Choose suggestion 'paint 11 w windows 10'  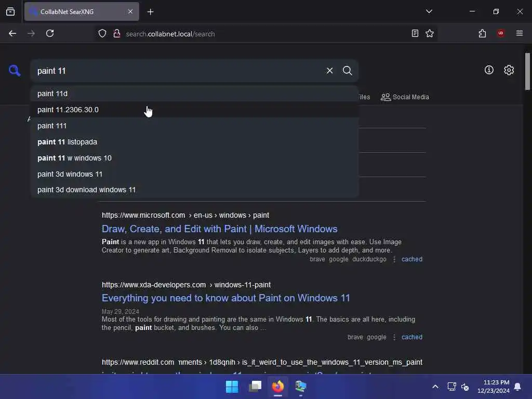pos(195,158)
